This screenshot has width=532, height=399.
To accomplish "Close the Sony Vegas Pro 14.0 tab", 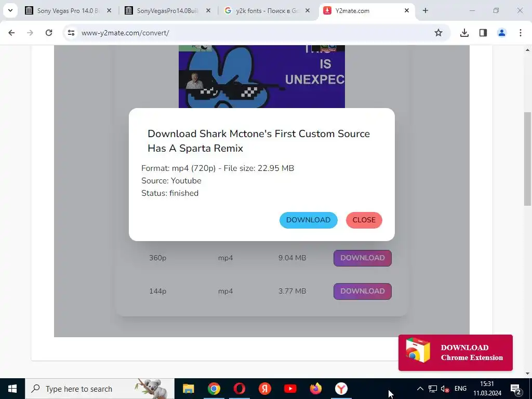I will [109, 10].
